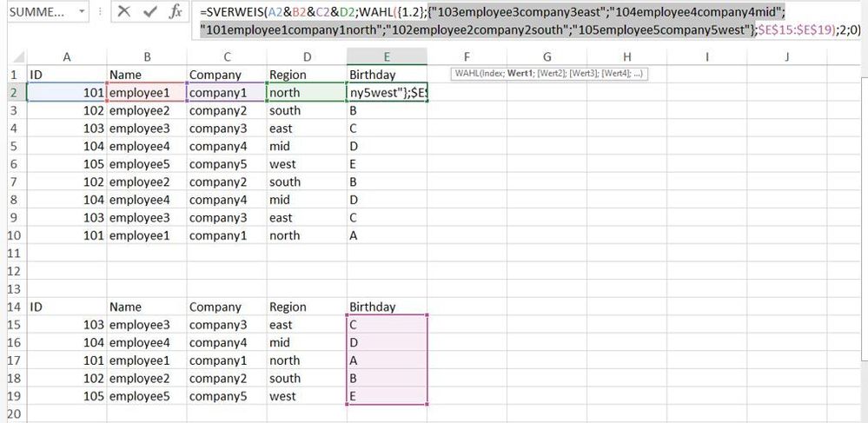Select cell B3 employee2

(147, 110)
